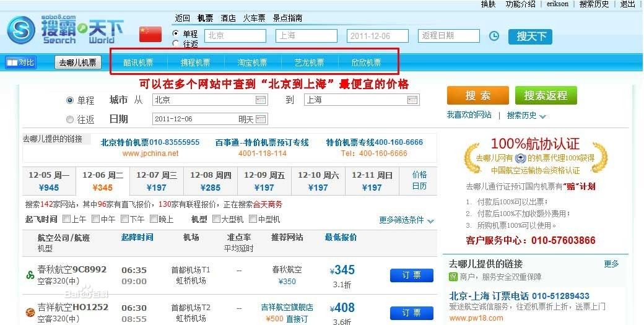Screen dimensions: 644x325
Task: Open the calendar icon in 上海 city field
Action: click(412, 100)
